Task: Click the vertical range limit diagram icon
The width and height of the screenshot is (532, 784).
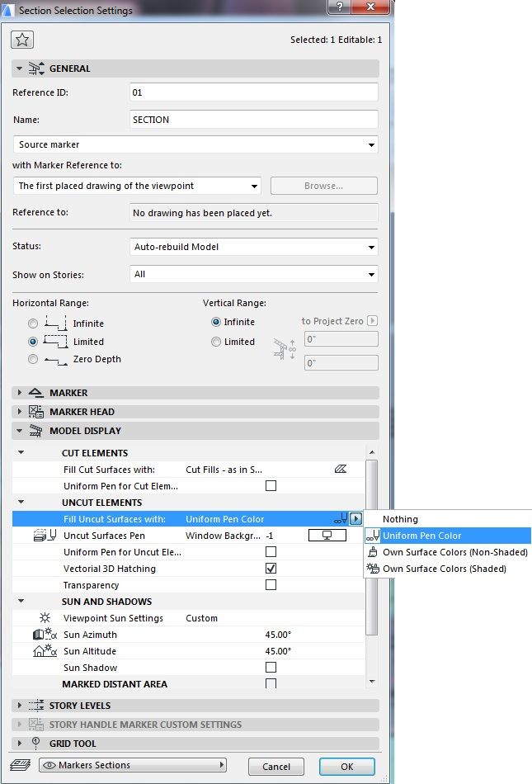Action: 285,349
